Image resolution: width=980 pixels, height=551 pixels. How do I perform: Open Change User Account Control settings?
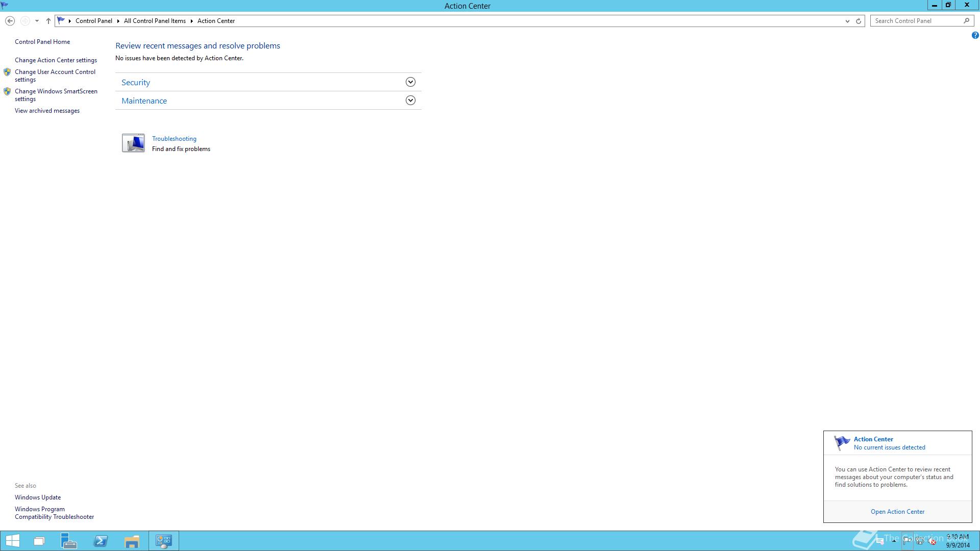pos(55,76)
